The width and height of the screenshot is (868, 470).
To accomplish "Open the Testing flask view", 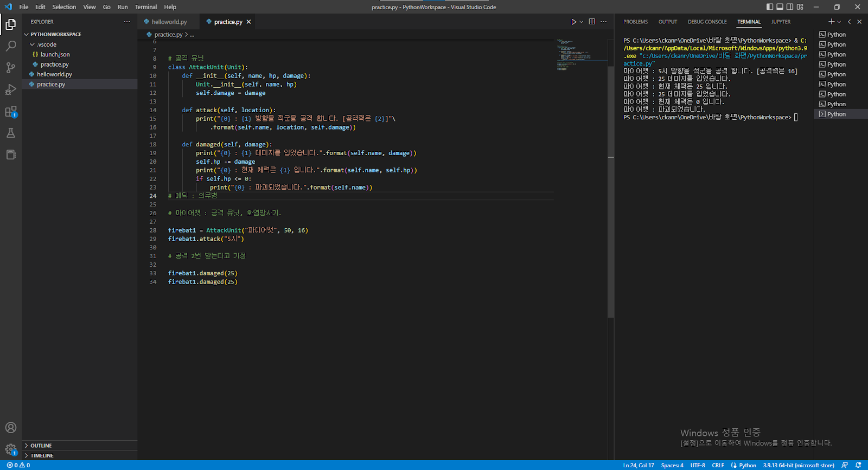I will (x=11, y=133).
